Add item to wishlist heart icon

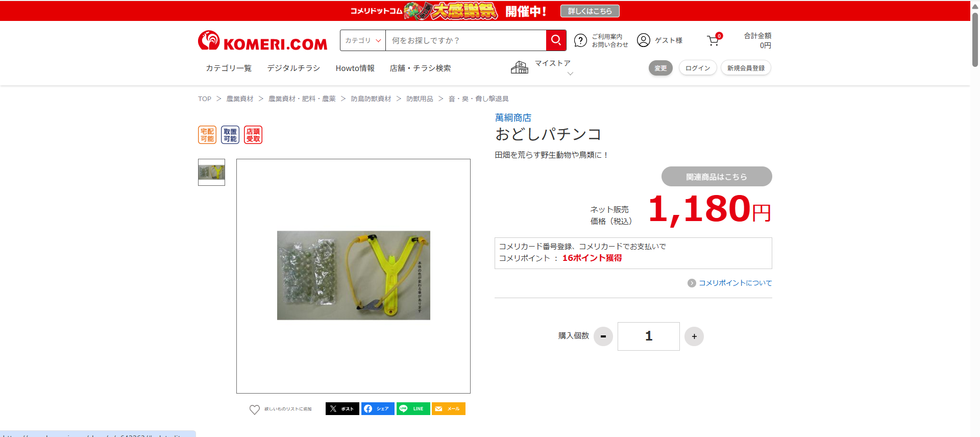pyautogui.click(x=254, y=409)
